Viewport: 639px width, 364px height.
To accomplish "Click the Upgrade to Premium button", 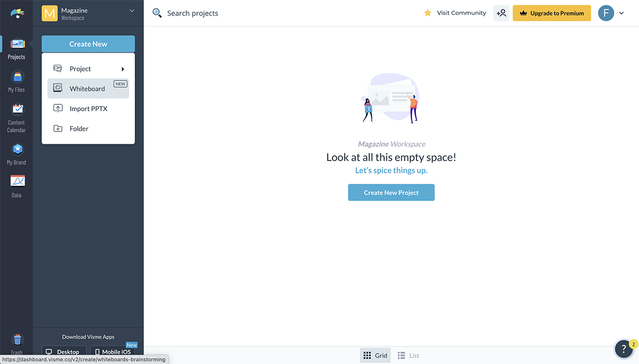I will [552, 13].
